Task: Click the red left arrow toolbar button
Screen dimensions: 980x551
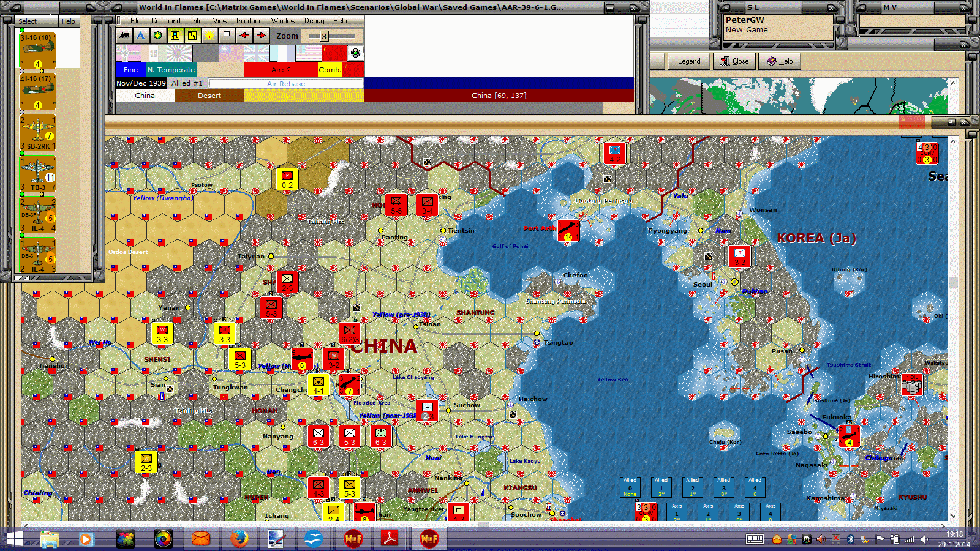Action: coord(244,36)
